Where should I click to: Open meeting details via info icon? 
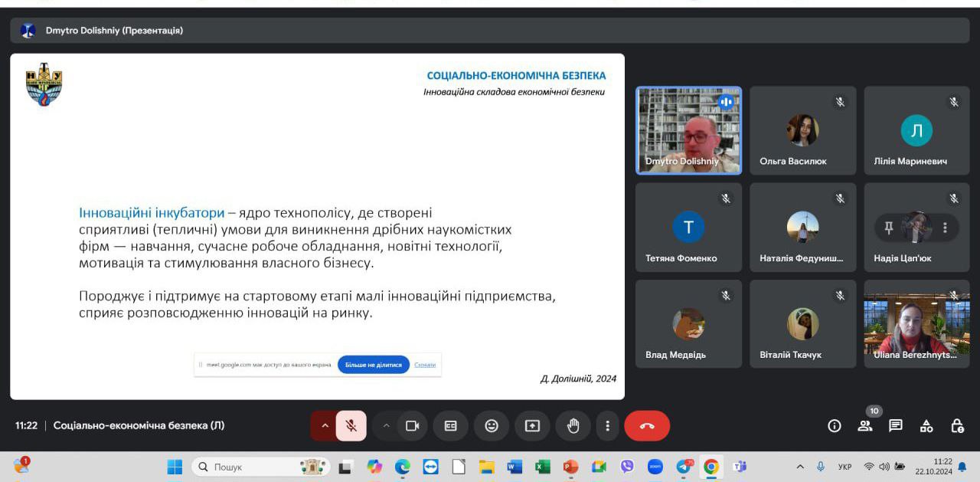tap(834, 425)
